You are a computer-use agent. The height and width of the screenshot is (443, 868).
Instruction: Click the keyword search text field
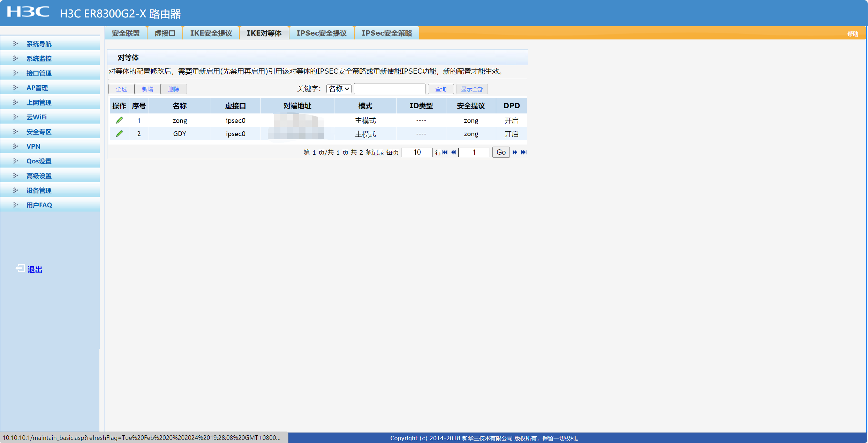(390, 89)
